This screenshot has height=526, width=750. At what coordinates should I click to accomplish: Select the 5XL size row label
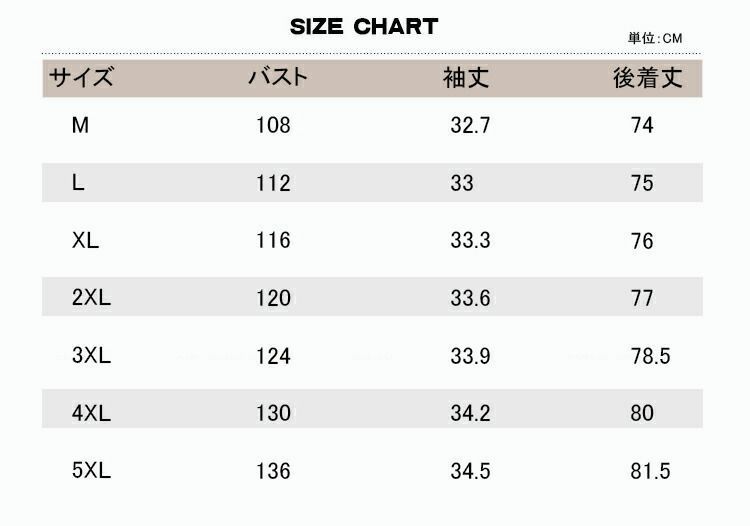91,470
